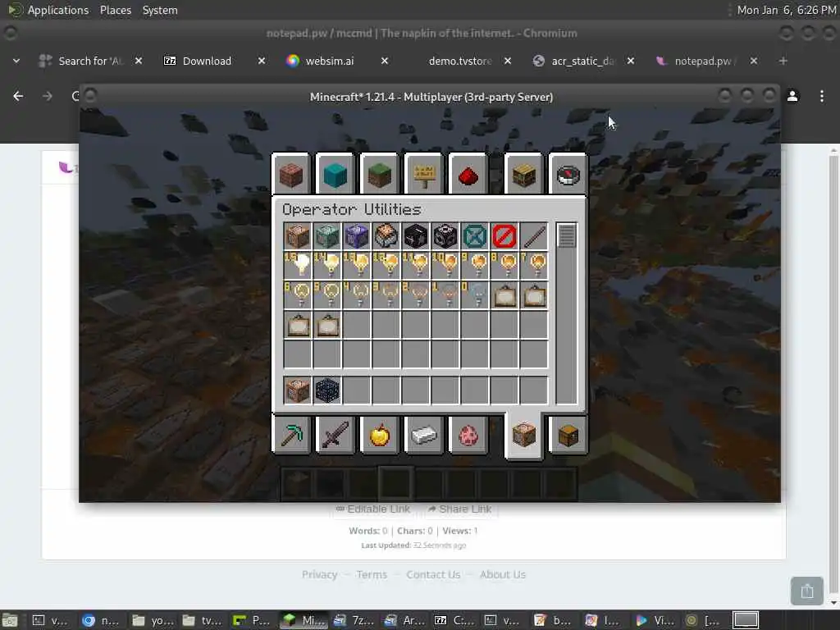Open the System menu

(160, 10)
